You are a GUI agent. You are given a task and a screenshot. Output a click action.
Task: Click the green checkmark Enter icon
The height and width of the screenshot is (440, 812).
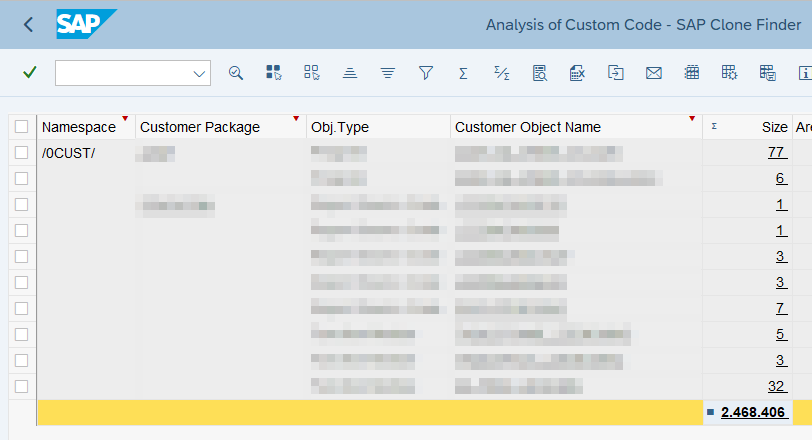[x=30, y=72]
